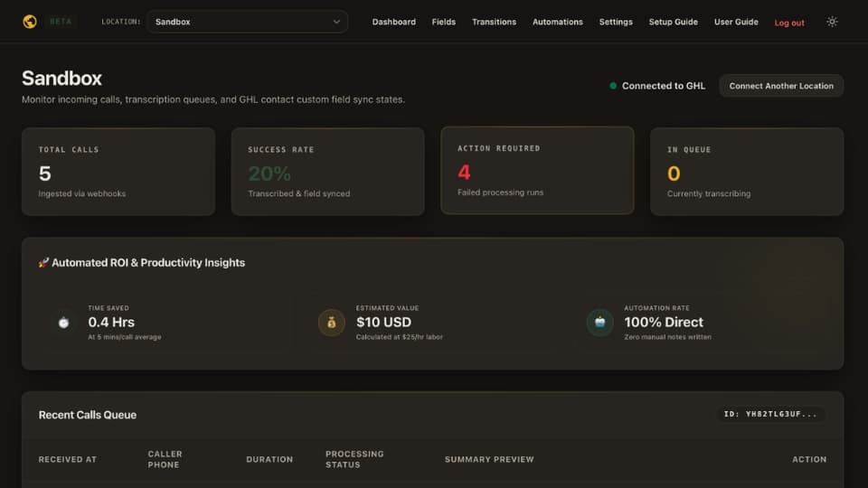This screenshot has width=868, height=488.
Task: Click the BETA label
Action: pyautogui.click(x=61, y=22)
